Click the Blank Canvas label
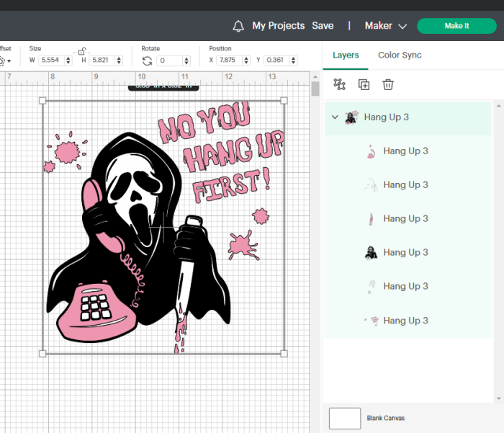The height and width of the screenshot is (433, 504). point(386,418)
